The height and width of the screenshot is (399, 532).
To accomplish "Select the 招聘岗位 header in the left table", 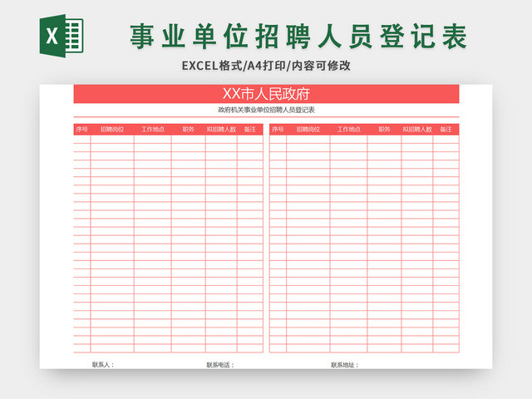I will click(112, 130).
